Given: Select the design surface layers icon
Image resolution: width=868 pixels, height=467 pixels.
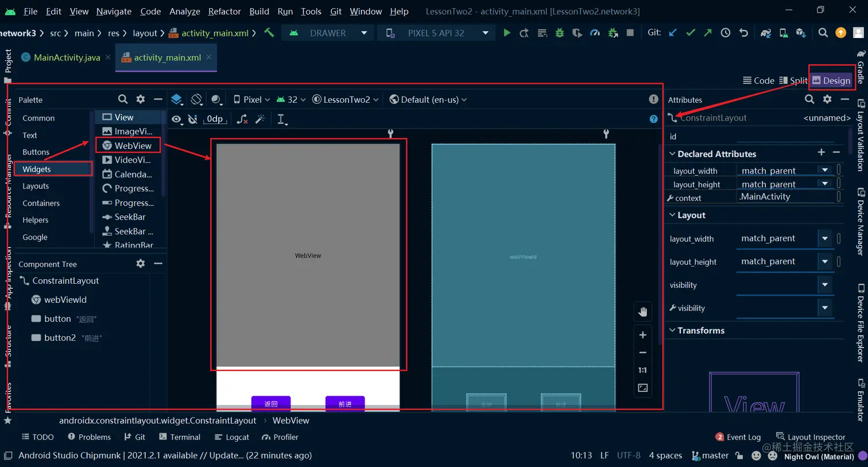Looking at the screenshot, I should point(177,99).
